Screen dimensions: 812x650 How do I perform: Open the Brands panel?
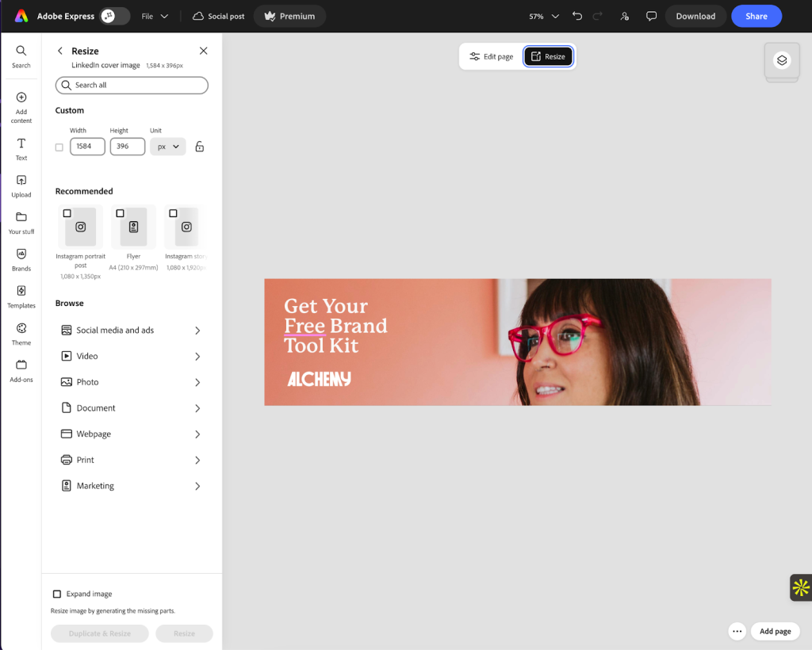coord(21,260)
